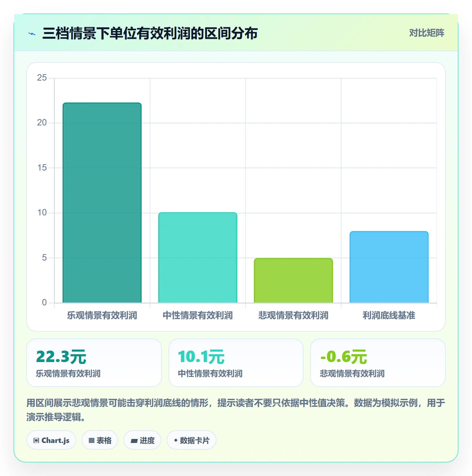
Task: Click the 10.1元 value in the data card
Action: [x=201, y=357]
